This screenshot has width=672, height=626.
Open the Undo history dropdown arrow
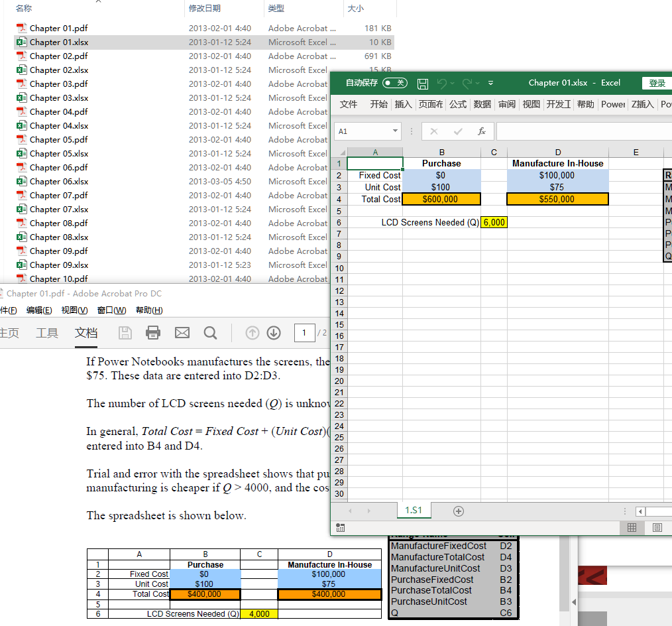452,83
